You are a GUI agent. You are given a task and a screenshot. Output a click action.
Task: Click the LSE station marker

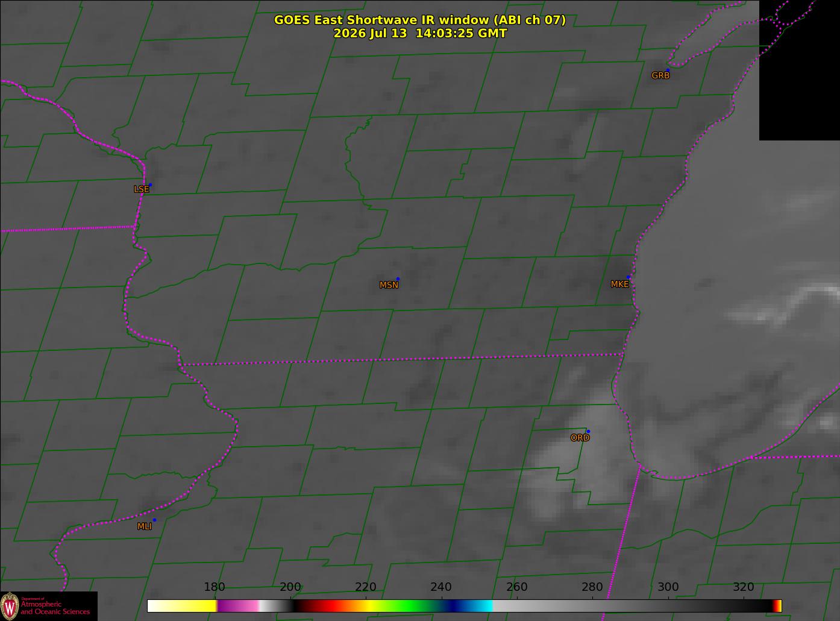coord(150,184)
